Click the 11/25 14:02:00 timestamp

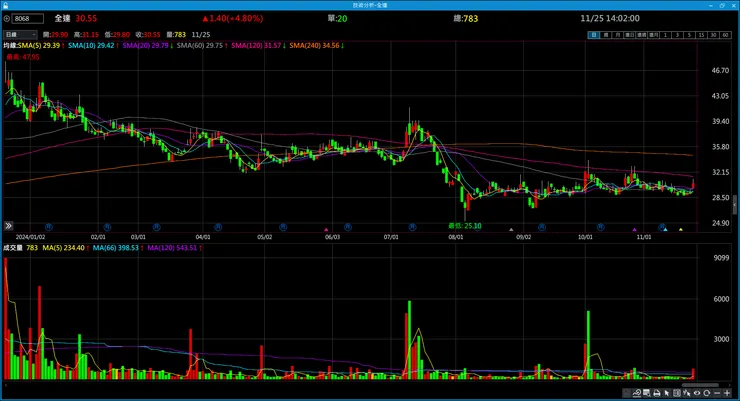tap(610, 19)
